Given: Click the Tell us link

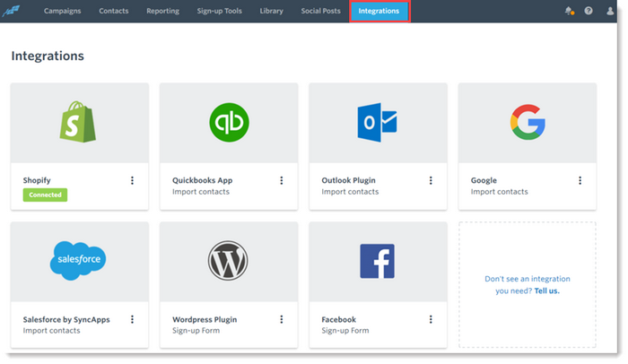Looking at the screenshot, I should (x=546, y=291).
